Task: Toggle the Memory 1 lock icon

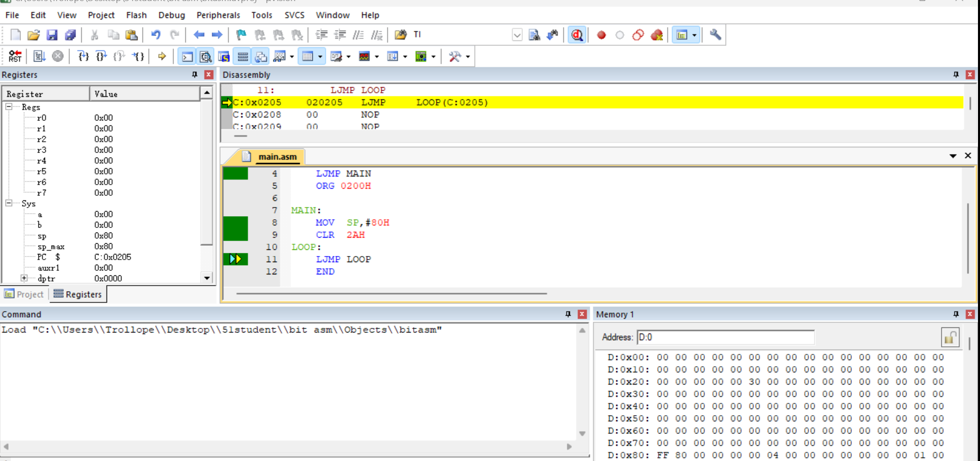Action: (950, 338)
